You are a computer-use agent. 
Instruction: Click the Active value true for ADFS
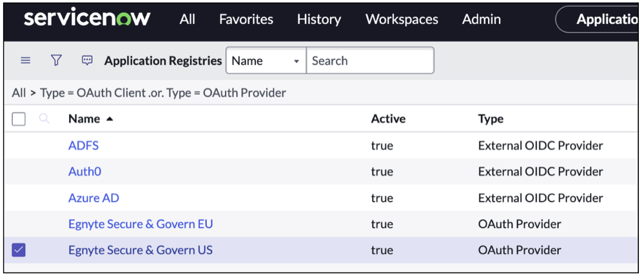tap(382, 146)
